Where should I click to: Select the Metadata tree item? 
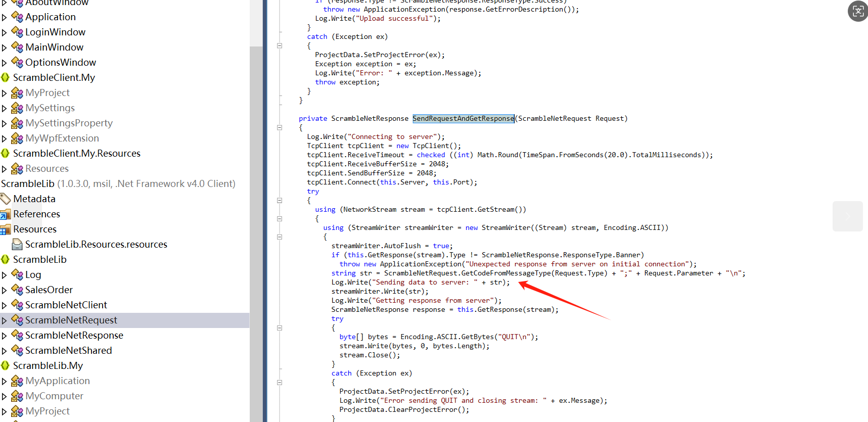point(34,199)
